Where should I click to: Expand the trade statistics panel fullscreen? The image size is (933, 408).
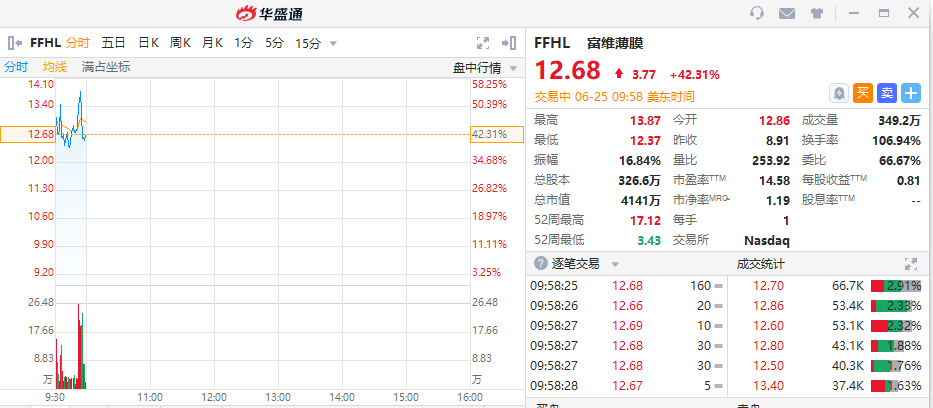tap(911, 264)
